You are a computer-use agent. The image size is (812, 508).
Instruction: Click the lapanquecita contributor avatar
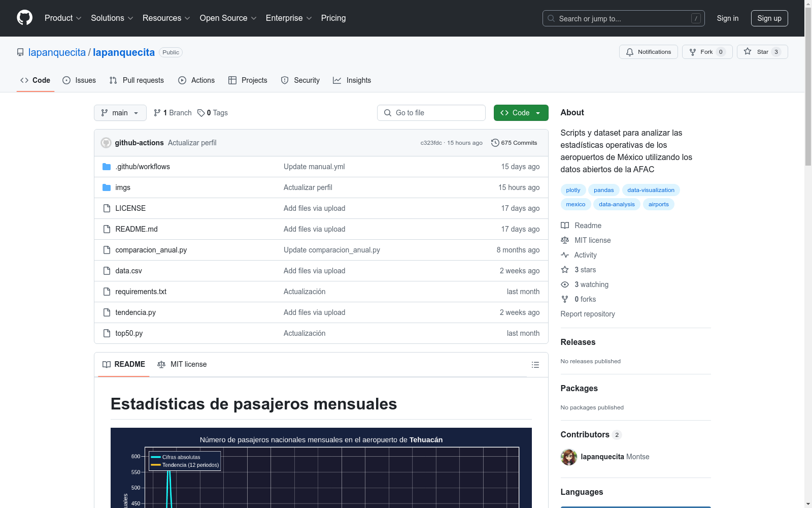[569, 457]
